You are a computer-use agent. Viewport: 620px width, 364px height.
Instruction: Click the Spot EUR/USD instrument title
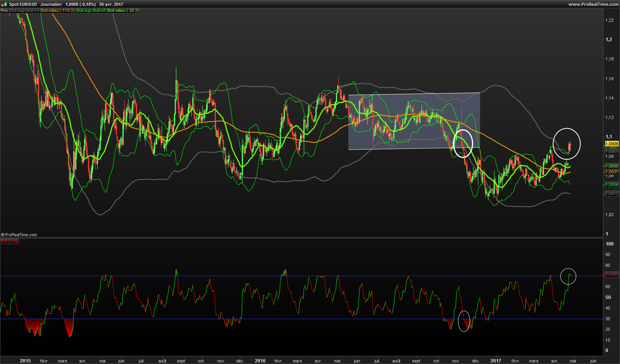coord(23,4)
